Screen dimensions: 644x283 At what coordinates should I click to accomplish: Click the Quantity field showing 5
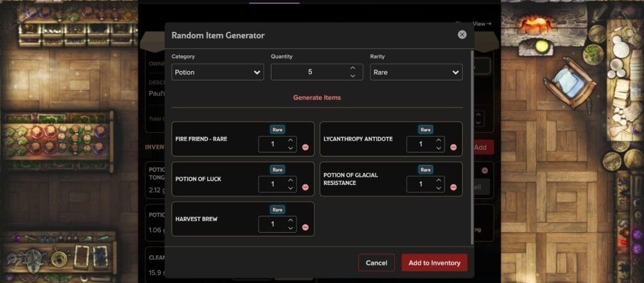pyautogui.click(x=317, y=72)
